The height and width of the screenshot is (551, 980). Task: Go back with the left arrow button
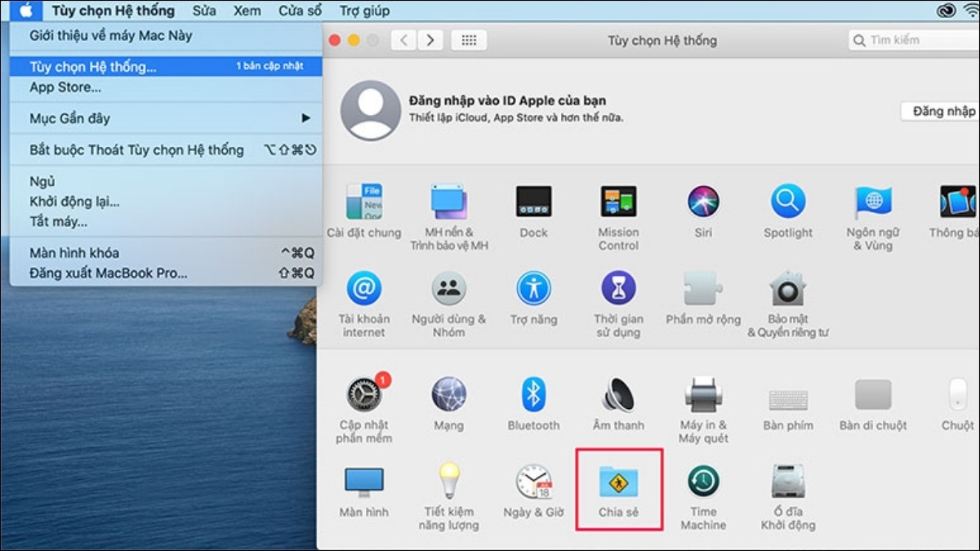pos(403,40)
